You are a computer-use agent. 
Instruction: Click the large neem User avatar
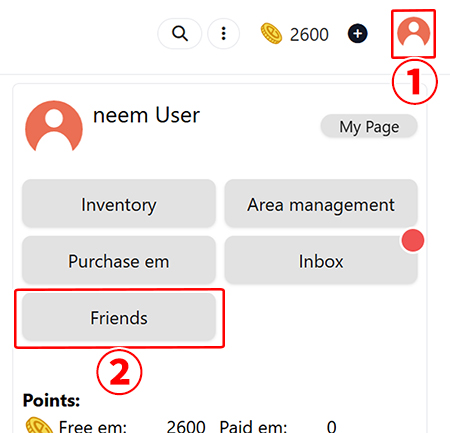click(54, 126)
